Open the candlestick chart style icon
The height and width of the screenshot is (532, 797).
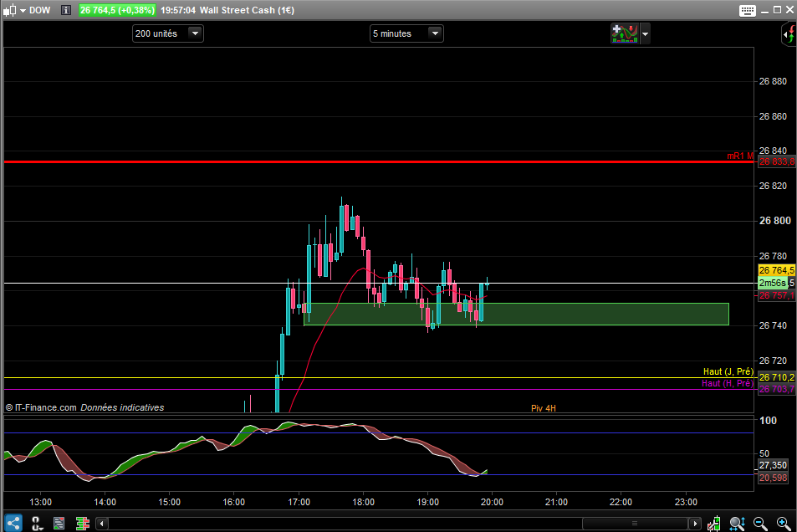[10, 10]
